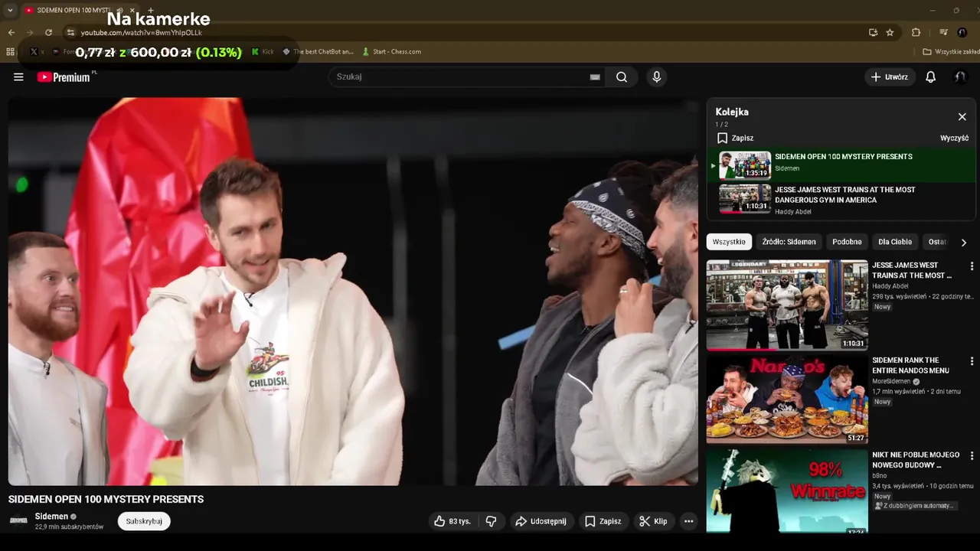
Task: Create a clip with the Klip button
Action: click(653, 521)
